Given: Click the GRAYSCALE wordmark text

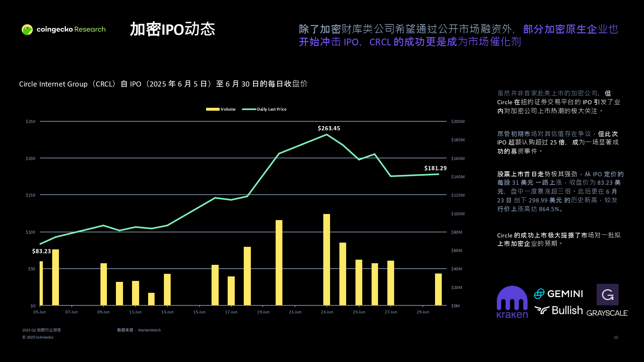Looking at the screenshot, I should [x=607, y=313].
